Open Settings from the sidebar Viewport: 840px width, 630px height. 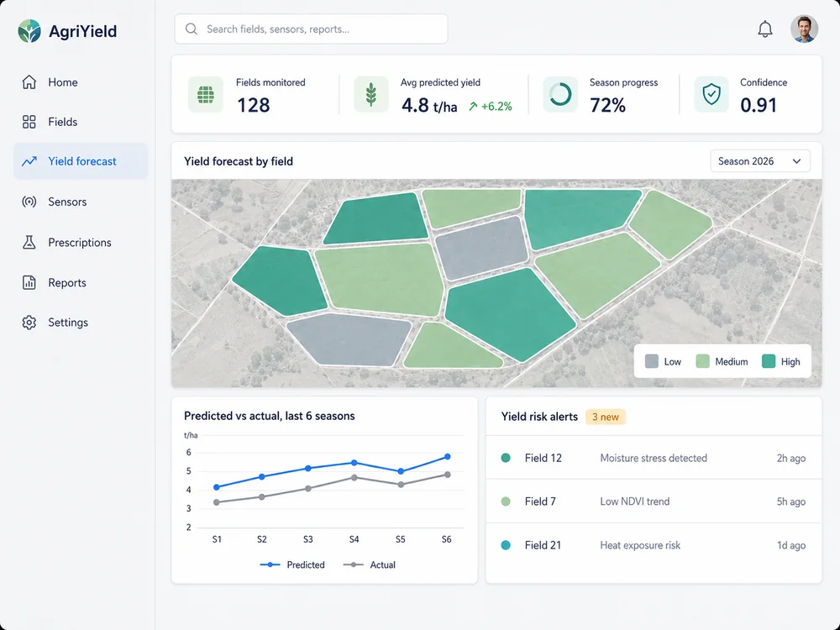click(81, 323)
